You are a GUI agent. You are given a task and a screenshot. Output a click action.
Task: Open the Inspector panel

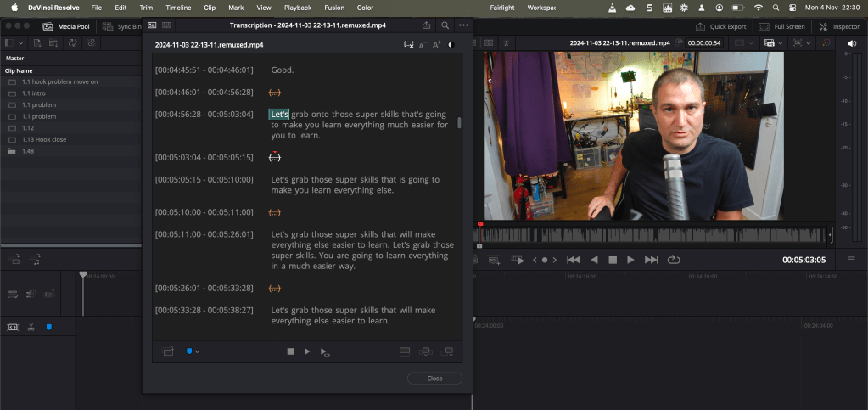[839, 26]
